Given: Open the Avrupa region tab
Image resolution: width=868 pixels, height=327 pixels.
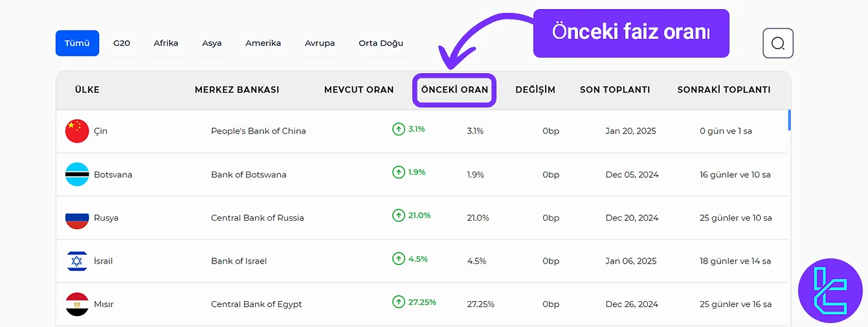Looking at the screenshot, I should (320, 43).
